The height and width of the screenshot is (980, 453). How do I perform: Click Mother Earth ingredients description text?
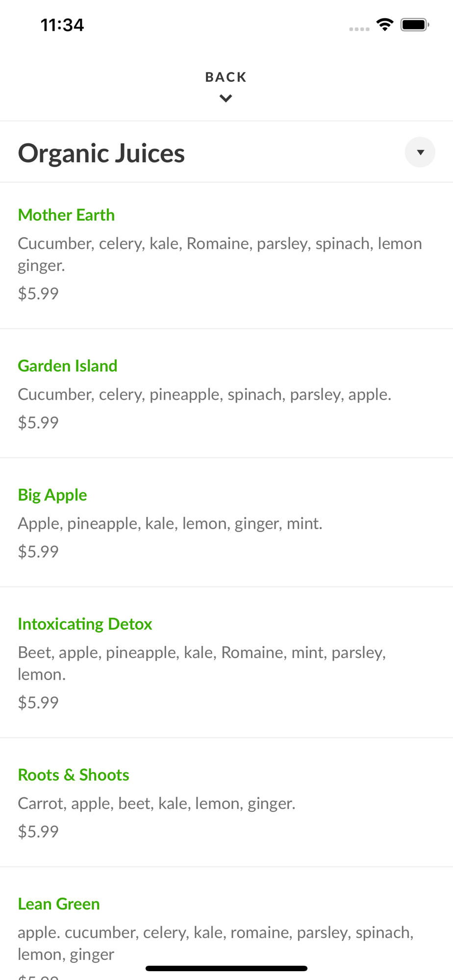[220, 254]
